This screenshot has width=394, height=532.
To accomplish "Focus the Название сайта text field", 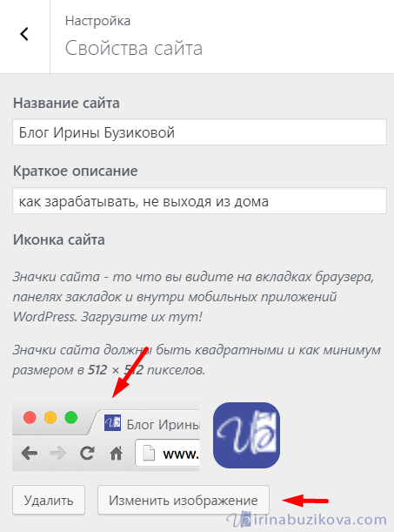I will point(199,132).
